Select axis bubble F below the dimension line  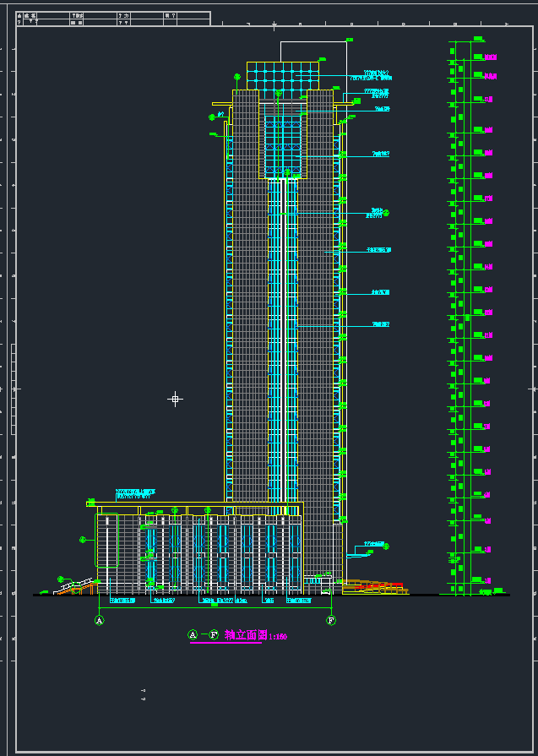click(x=331, y=621)
